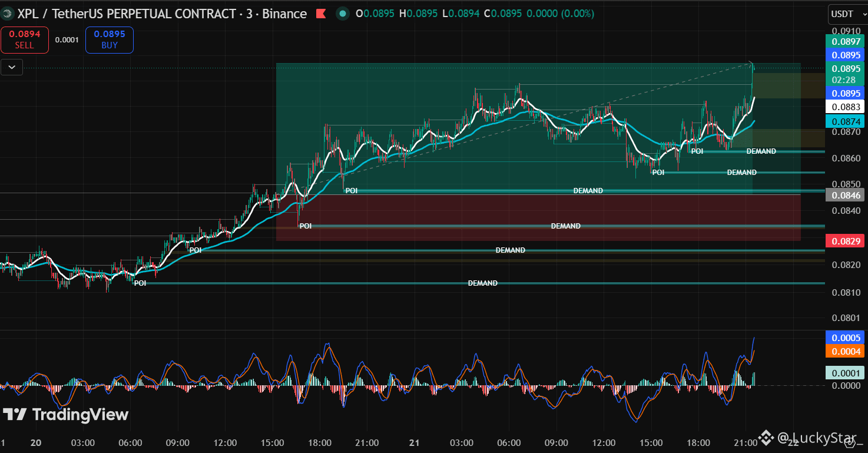Click the 0.0910 price scale tick
The height and width of the screenshot is (453, 868).
coord(846,31)
